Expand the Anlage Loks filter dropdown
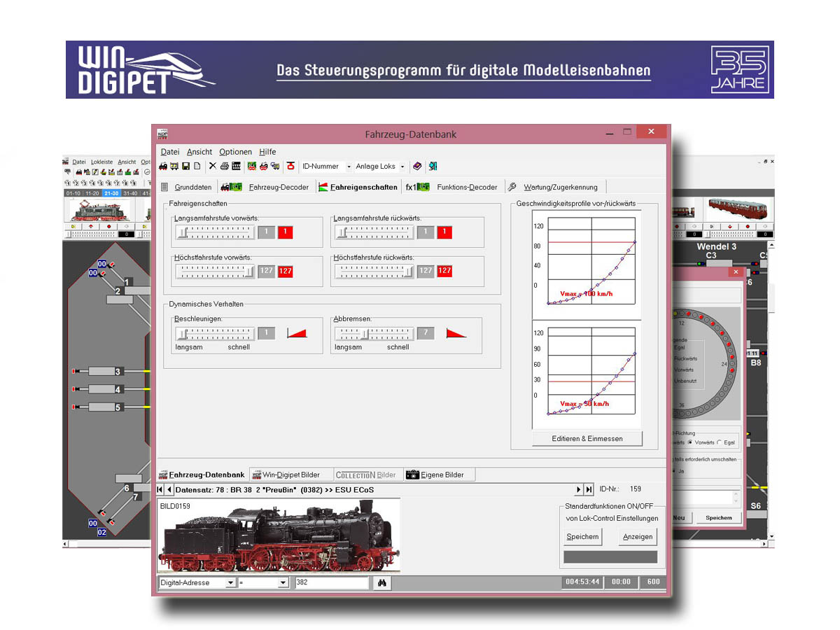Image resolution: width=840 pixels, height=630 pixels. [402, 167]
